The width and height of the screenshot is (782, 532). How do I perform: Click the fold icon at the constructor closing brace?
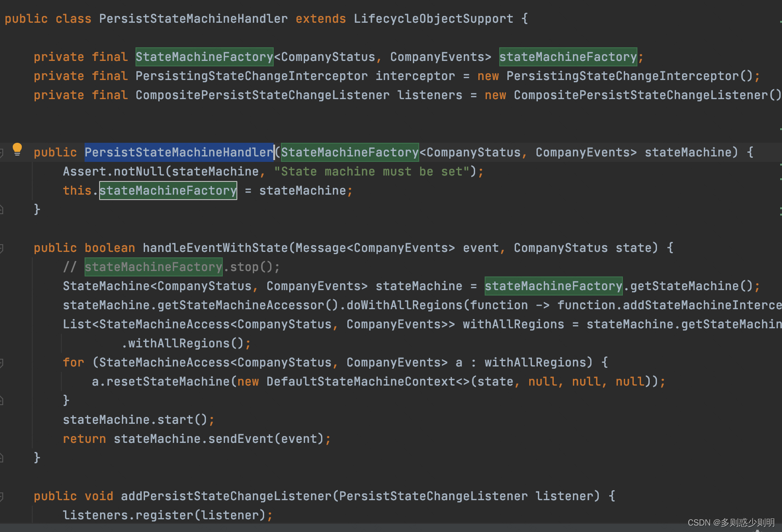click(x=2, y=209)
